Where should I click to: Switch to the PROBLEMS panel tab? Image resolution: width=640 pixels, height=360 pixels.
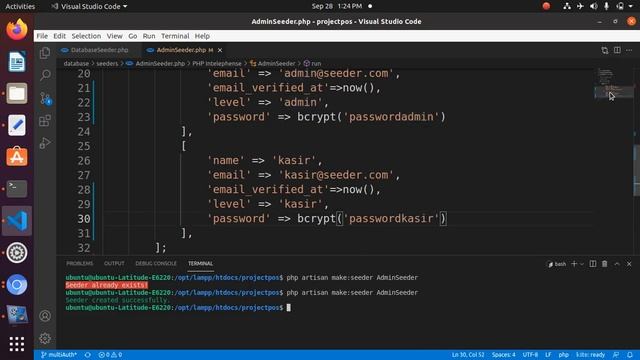tap(80, 264)
